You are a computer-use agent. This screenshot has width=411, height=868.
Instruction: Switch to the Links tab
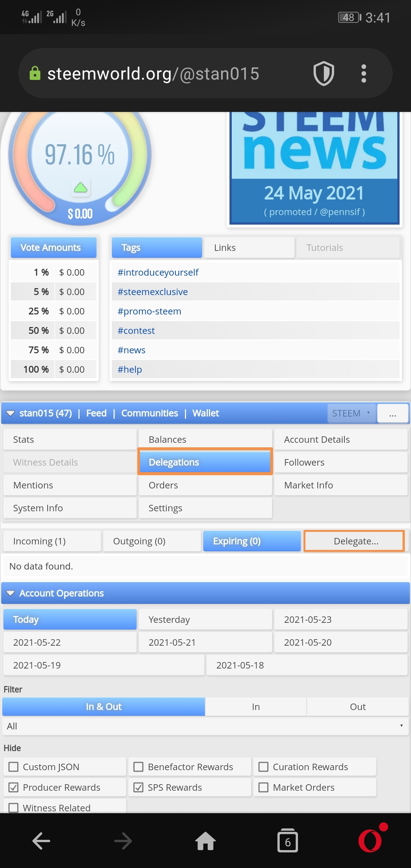click(249, 247)
